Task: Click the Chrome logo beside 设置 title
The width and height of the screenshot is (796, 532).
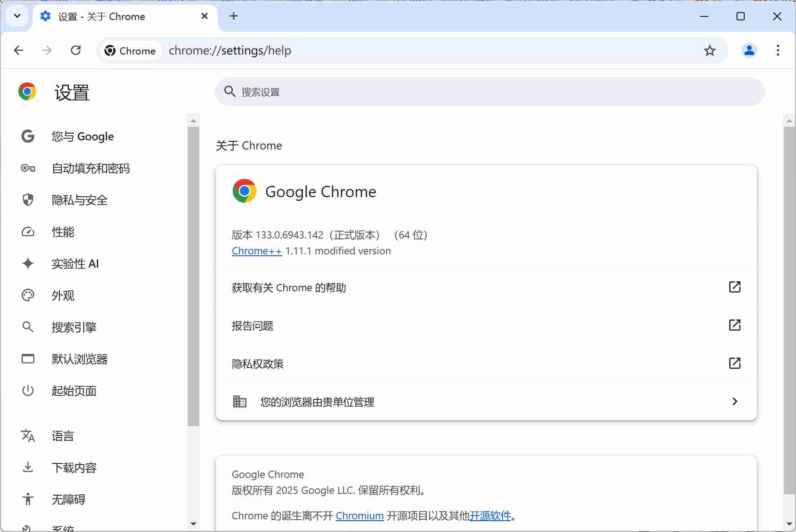Action: coord(27,92)
